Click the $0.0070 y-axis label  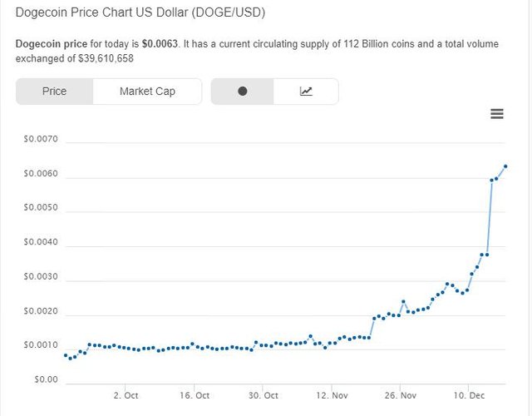[41, 140]
